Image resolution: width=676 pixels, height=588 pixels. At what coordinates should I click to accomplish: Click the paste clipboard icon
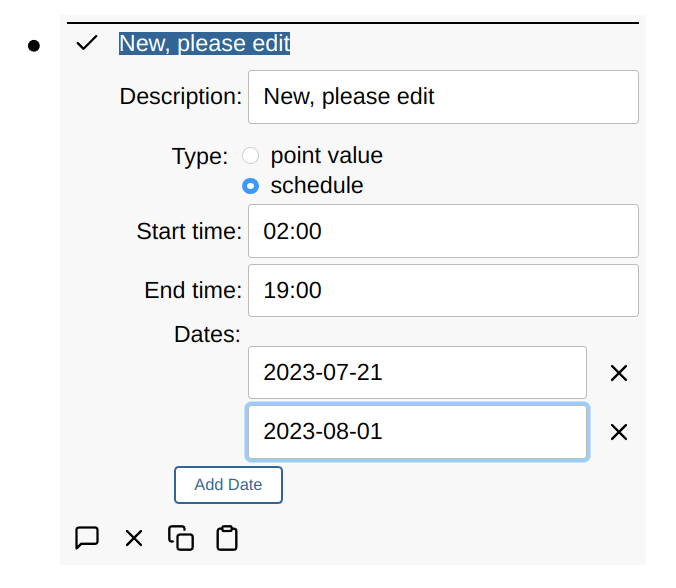click(228, 538)
